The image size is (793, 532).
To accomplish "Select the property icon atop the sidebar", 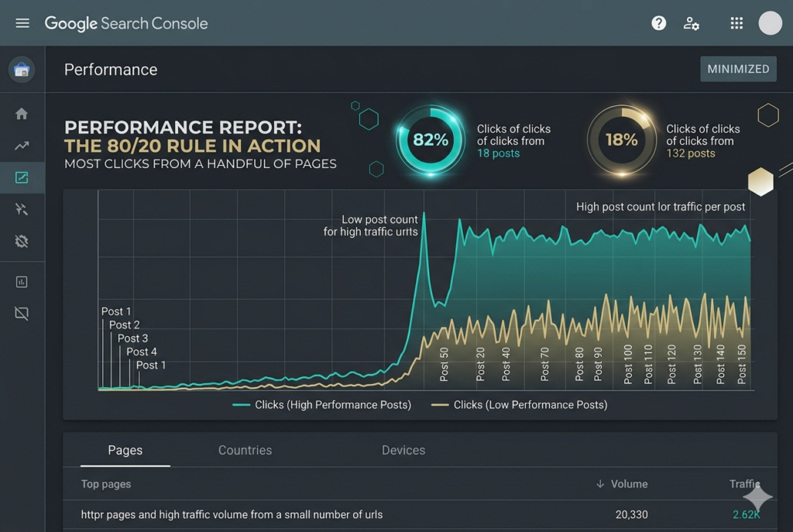I will tap(22, 70).
